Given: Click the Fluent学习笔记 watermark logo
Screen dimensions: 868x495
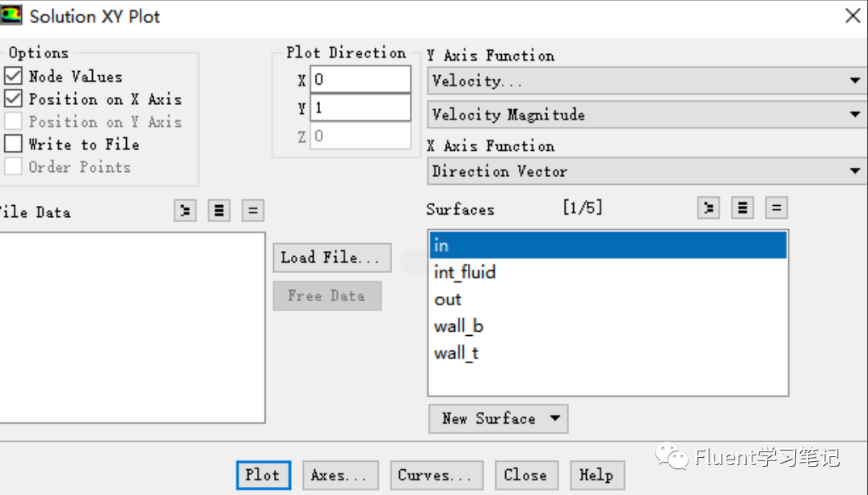Looking at the screenshot, I should [673, 458].
